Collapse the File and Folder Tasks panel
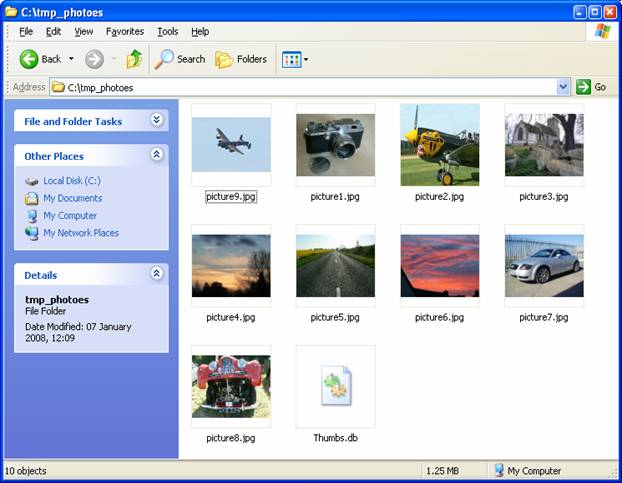The image size is (622, 483). (x=156, y=121)
